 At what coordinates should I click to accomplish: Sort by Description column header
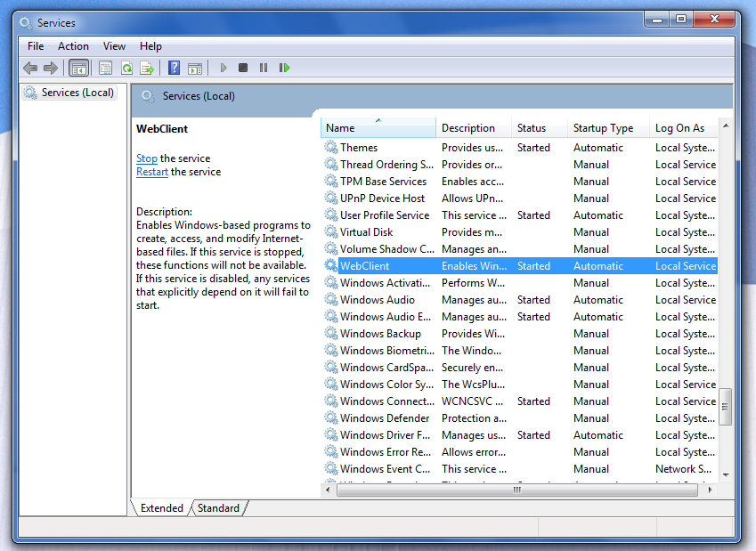pos(474,128)
